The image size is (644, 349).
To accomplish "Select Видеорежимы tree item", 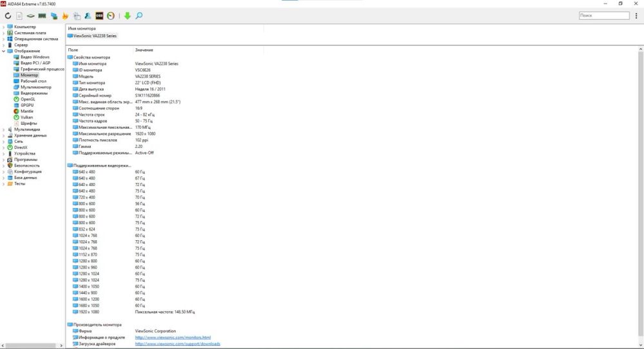I will coord(34,93).
